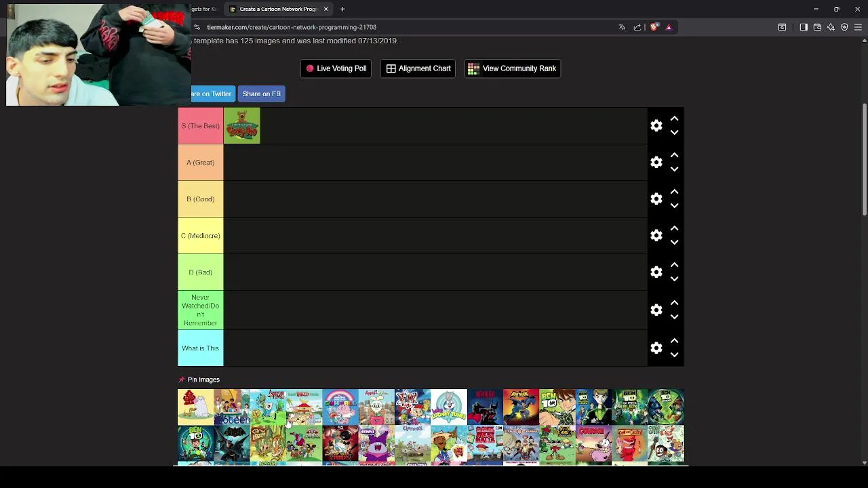This screenshot has height=488, width=868.
Task: Click the Share on Twitter button
Action: pos(213,94)
